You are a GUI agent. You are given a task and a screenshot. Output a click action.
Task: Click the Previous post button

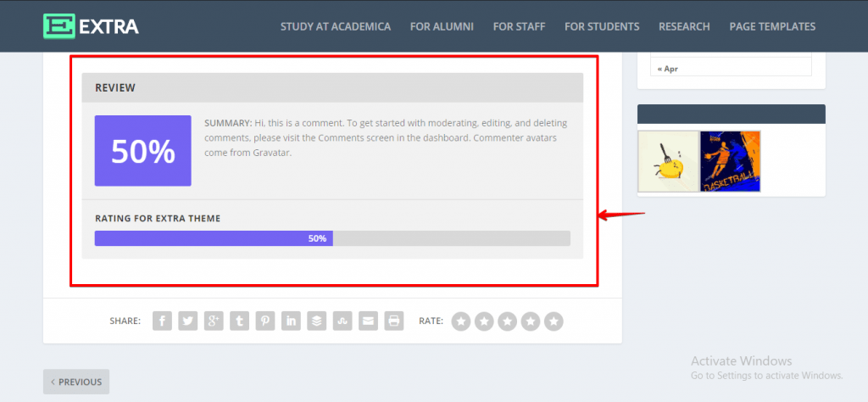coord(76,382)
